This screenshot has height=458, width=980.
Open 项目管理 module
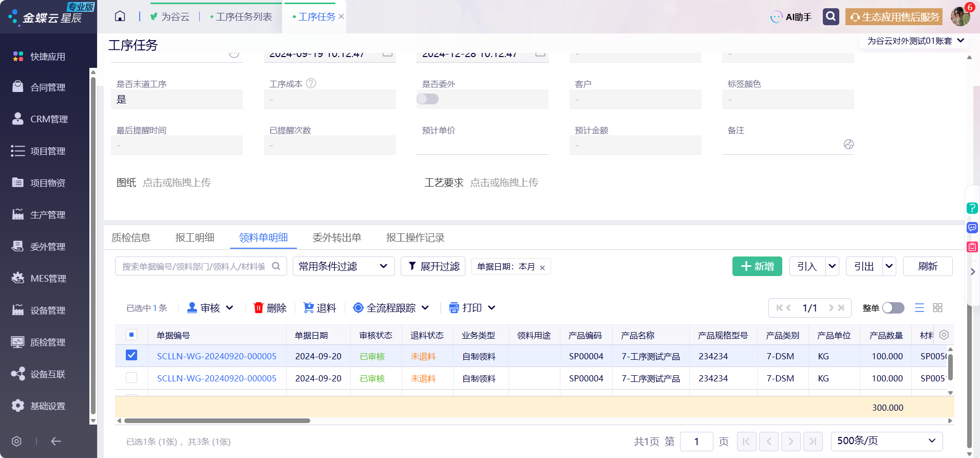(40, 151)
